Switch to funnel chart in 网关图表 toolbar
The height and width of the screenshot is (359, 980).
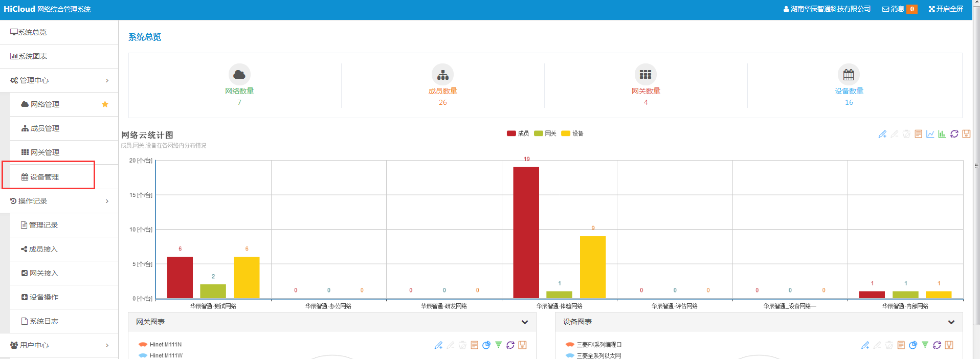coord(498,345)
